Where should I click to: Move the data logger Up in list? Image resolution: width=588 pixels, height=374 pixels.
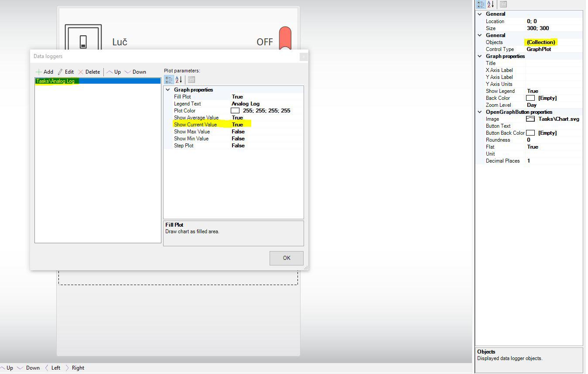point(114,72)
